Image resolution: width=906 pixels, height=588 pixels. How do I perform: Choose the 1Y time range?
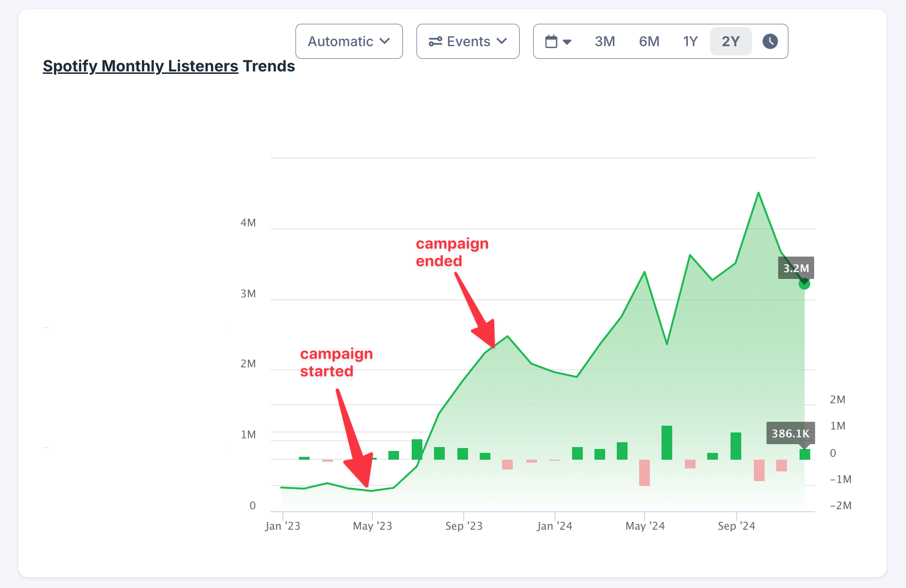point(690,41)
